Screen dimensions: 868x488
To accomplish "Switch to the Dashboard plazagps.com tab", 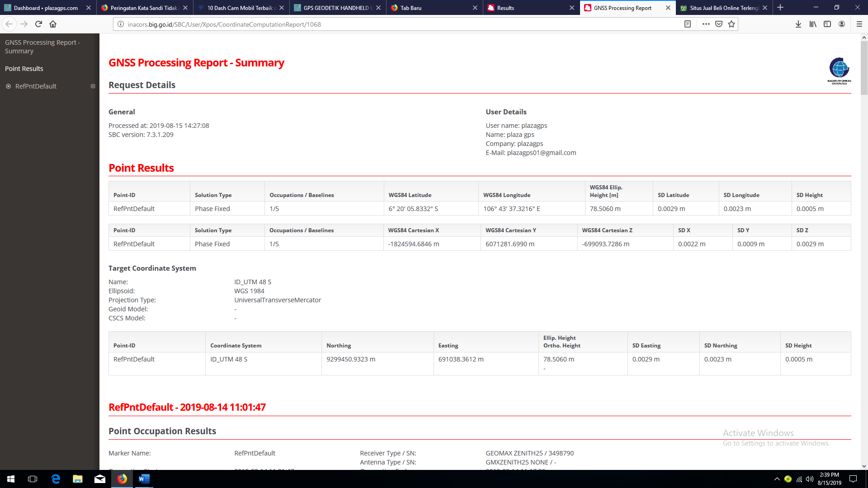I will click(45, 8).
